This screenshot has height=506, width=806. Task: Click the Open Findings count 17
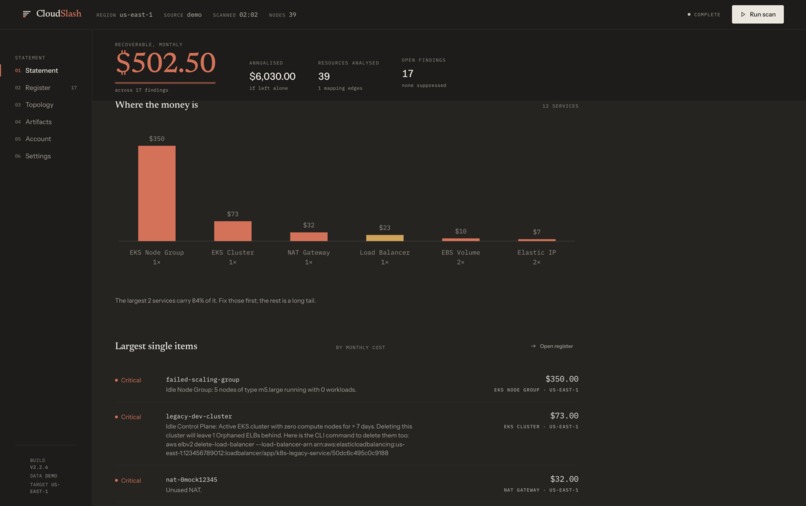(x=408, y=74)
